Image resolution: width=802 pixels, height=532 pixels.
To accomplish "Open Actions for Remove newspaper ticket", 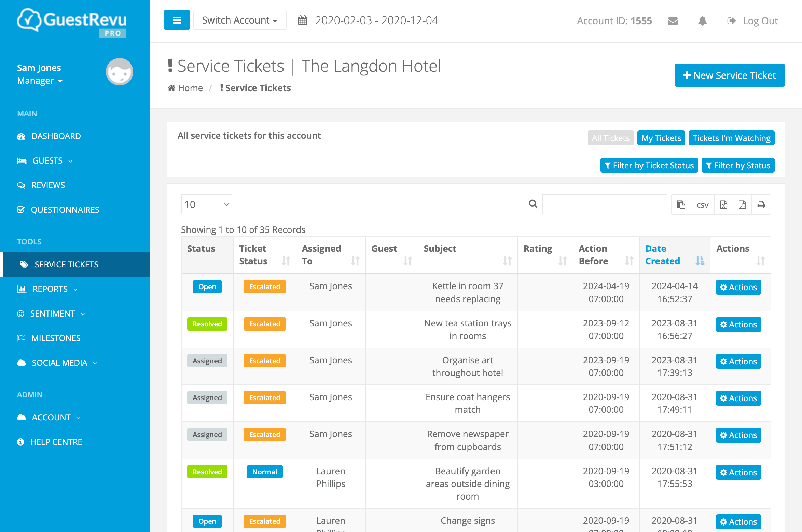I will pos(738,435).
